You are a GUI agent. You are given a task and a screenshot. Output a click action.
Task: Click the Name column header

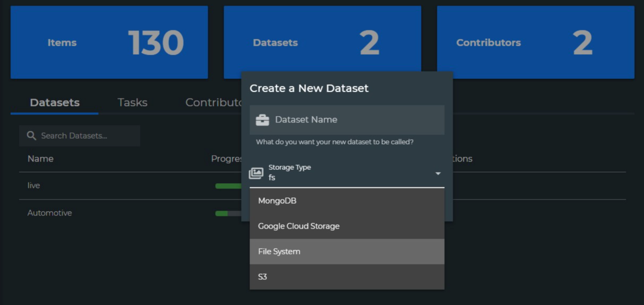tap(41, 159)
